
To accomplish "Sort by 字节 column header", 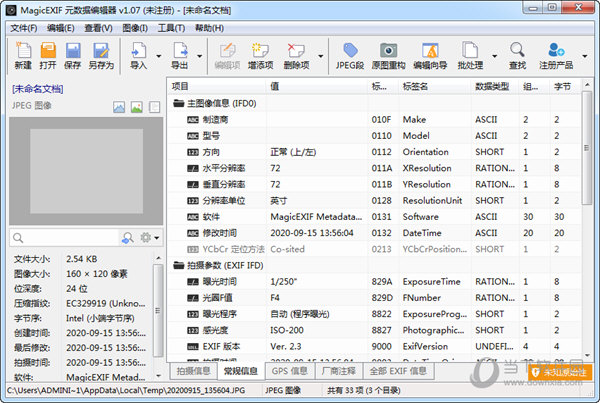I will point(564,86).
